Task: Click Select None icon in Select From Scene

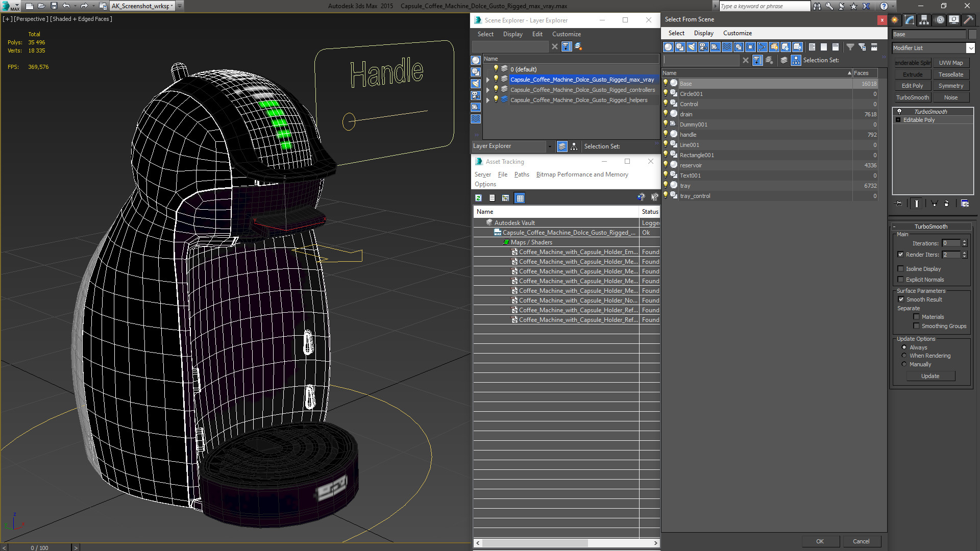Action: pos(824,47)
